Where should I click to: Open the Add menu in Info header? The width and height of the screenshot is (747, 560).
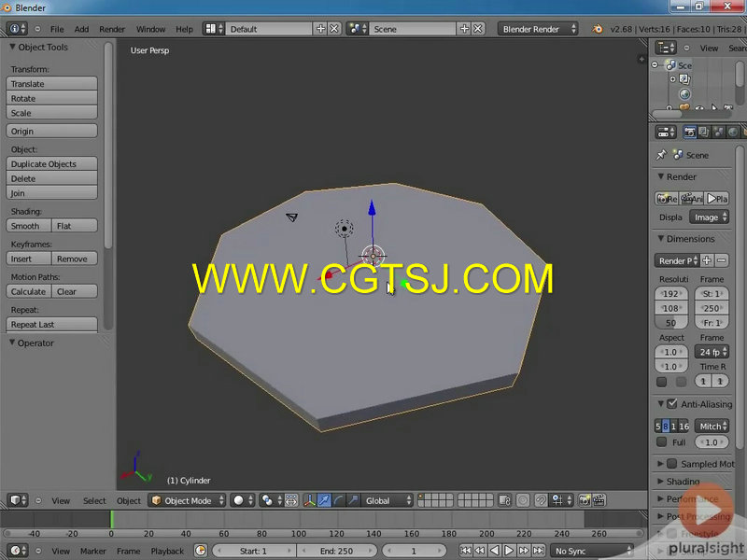(x=81, y=29)
